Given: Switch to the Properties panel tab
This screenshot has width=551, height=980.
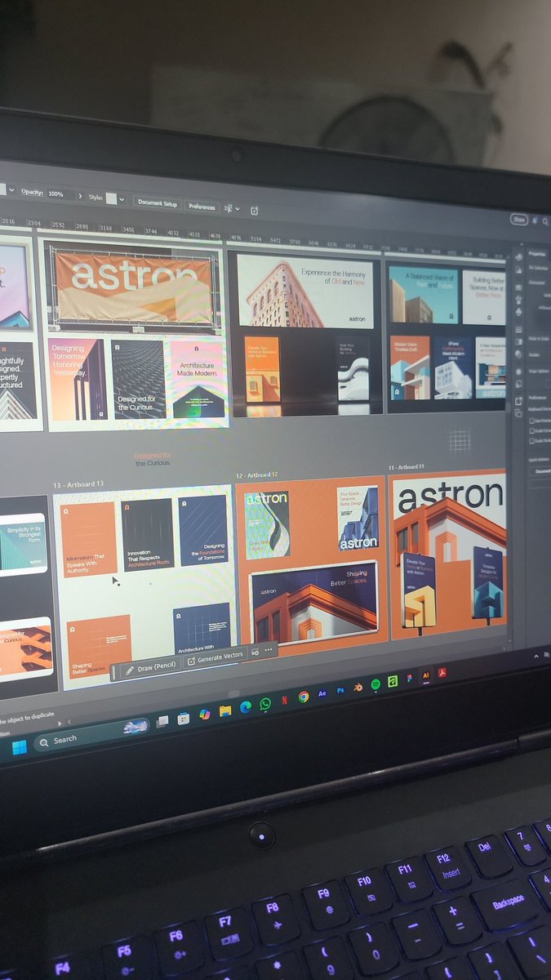Looking at the screenshot, I should (537, 254).
